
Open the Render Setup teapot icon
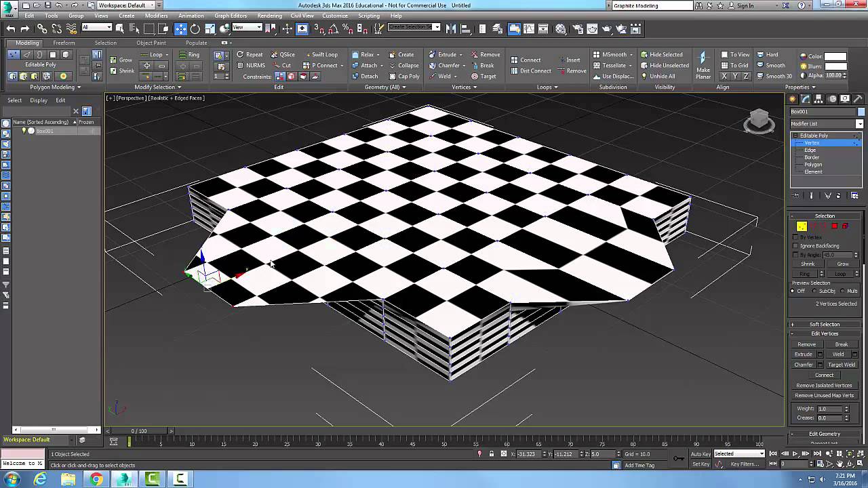click(576, 28)
